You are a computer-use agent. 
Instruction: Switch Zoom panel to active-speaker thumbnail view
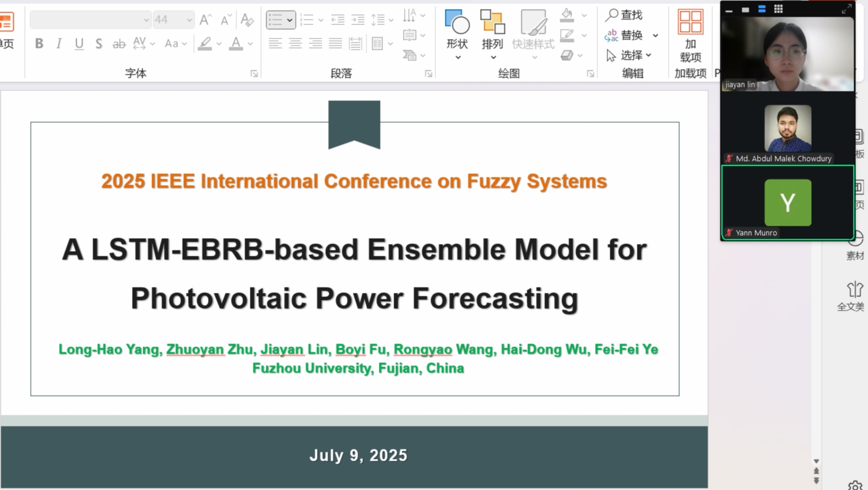[x=762, y=9]
